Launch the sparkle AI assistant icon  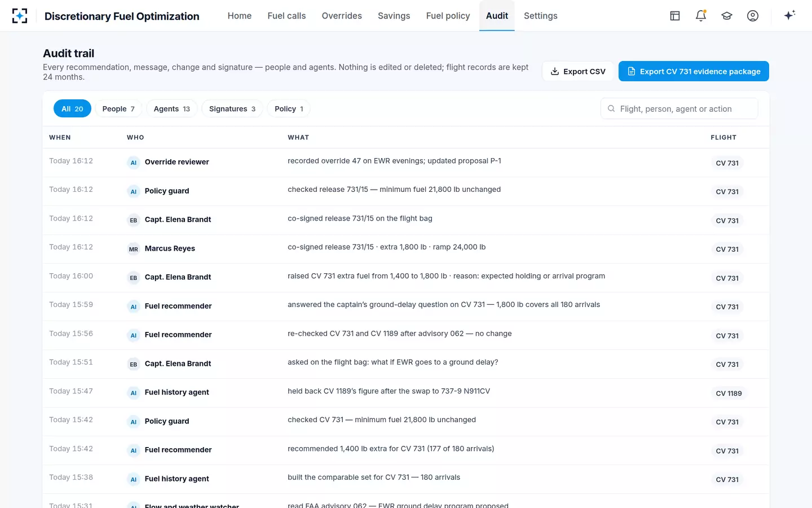point(789,15)
